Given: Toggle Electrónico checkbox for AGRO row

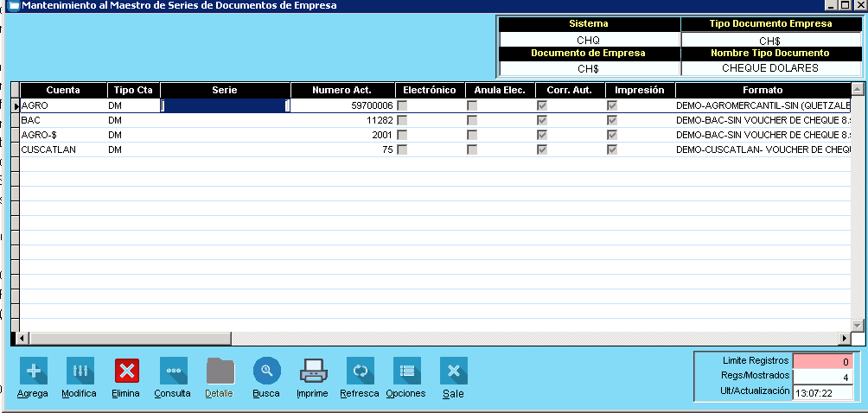Looking at the screenshot, I should point(402,105).
